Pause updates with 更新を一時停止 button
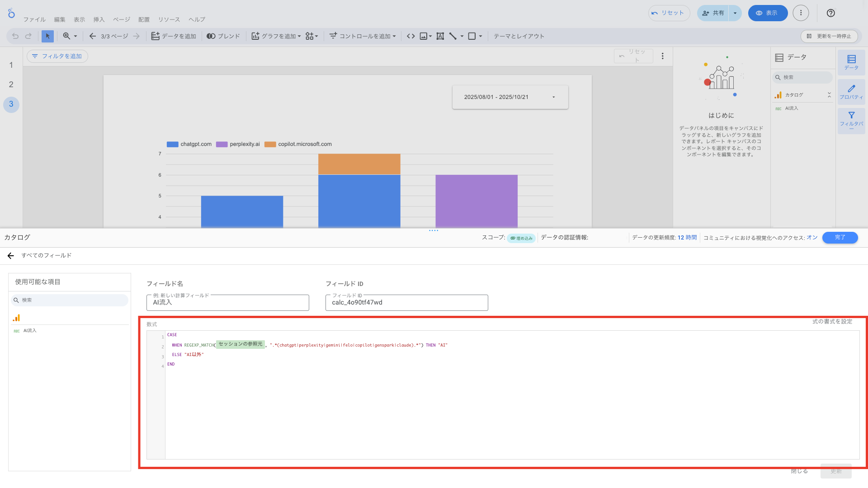 pyautogui.click(x=829, y=36)
